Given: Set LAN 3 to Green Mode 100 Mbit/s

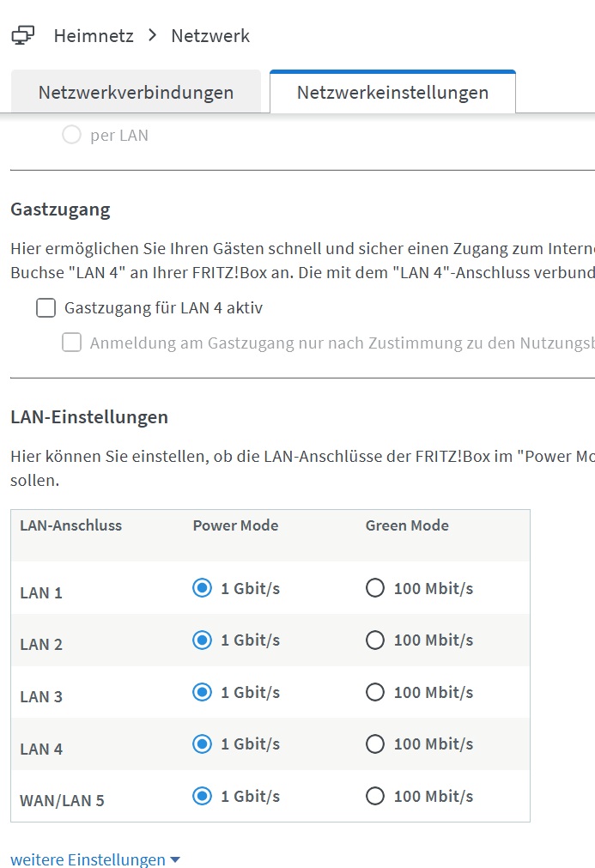Looking at the screenshot, I should point(375,692).
